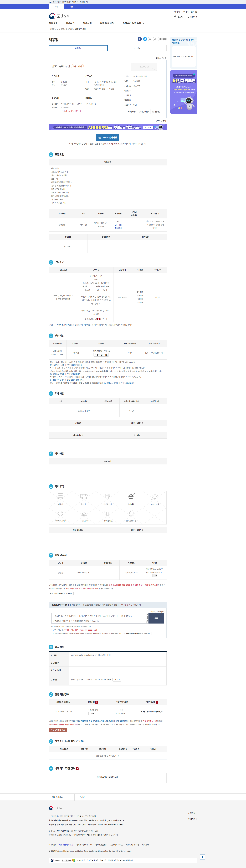Select the 개인 user type tab
Viewport: 246px width, 868px height.
pyautogui.click(x=57, y=7)
